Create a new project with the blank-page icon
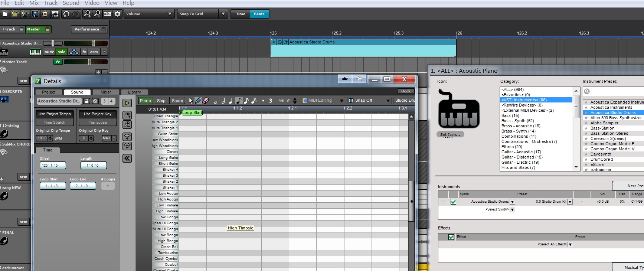This screenshot has width=644, height=271. [5, 14]
